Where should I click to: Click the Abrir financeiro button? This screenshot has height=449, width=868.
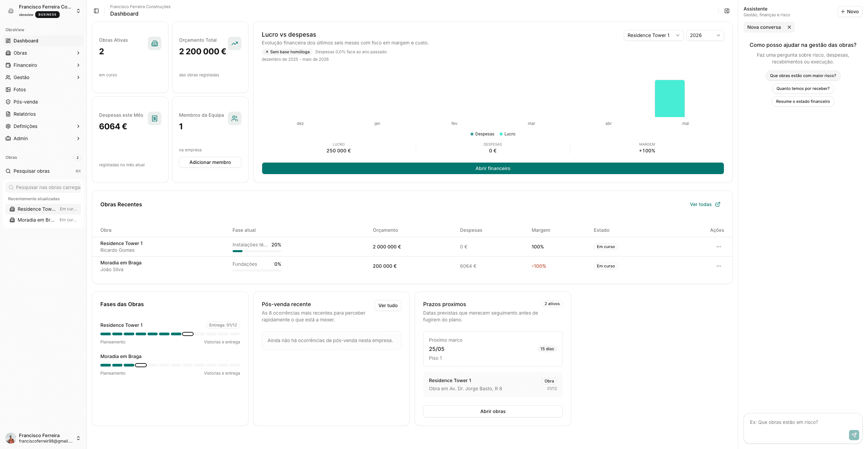(x=493, y=168)
